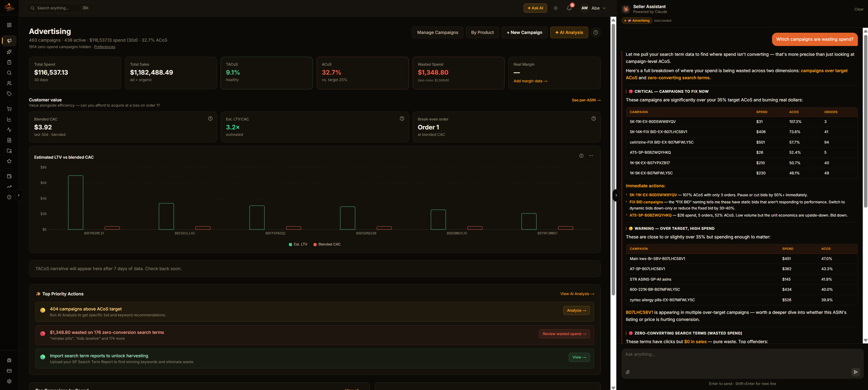This screenshot has width=868, height=390.
Task: Open the wallet sidebar icon
Action: tap(9, 176)
